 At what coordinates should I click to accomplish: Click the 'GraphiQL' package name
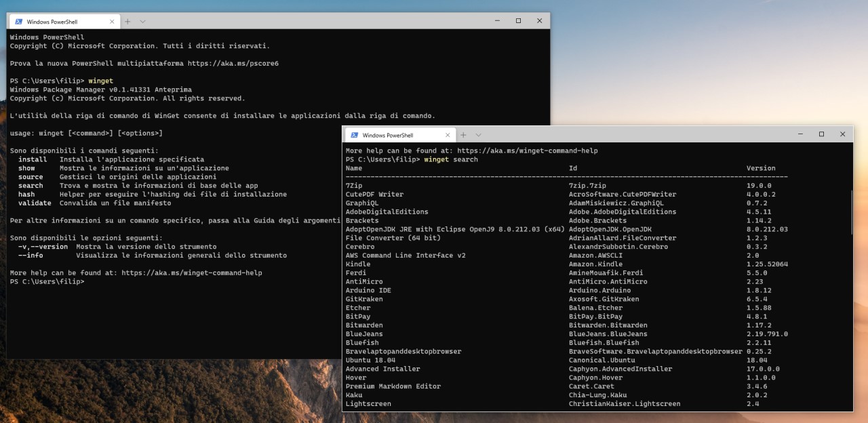click(x=362, y=203)
